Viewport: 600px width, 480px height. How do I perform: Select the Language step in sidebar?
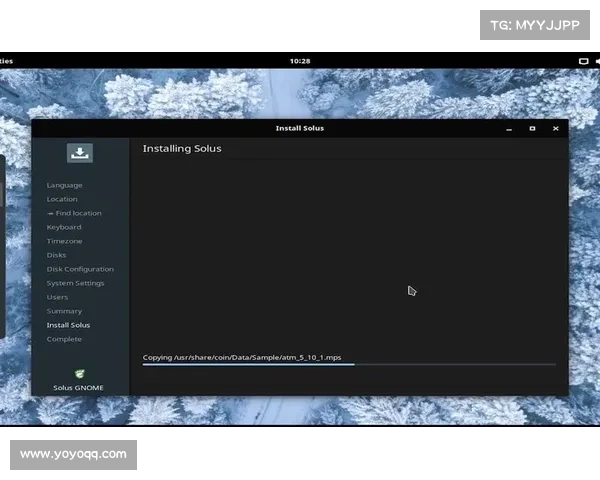click(64, 185)
